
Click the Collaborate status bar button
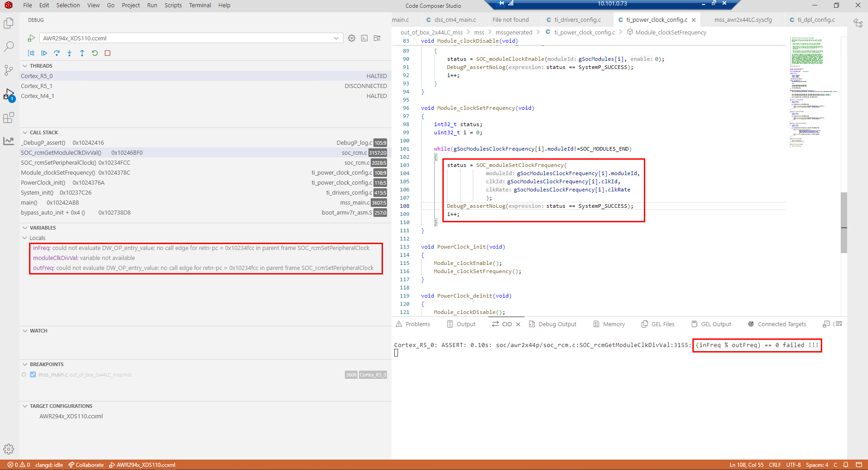tap(86, 465)
